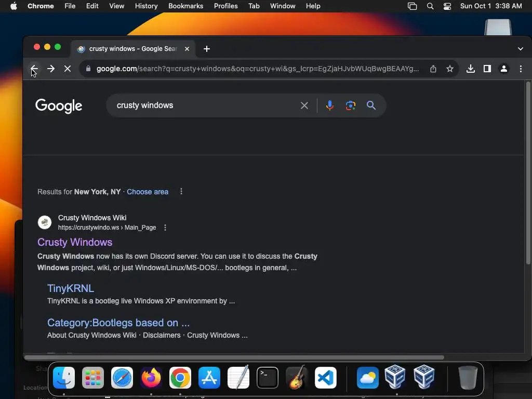Open the File menu
Viewport: 532px width, 399px height.
coord(70,6)
